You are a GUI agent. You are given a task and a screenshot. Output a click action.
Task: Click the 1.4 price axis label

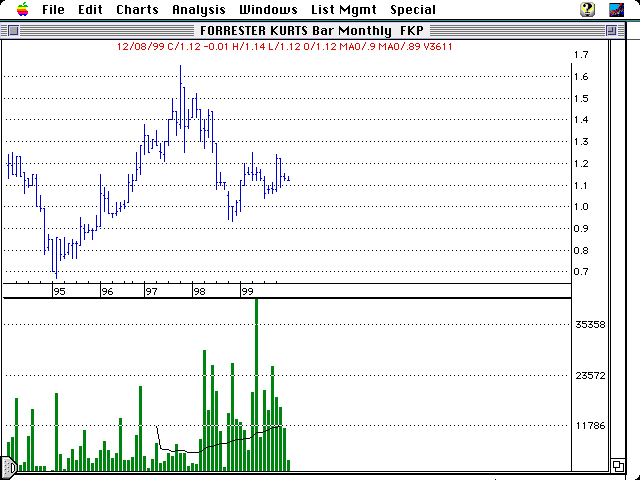(x=581, y=120)
